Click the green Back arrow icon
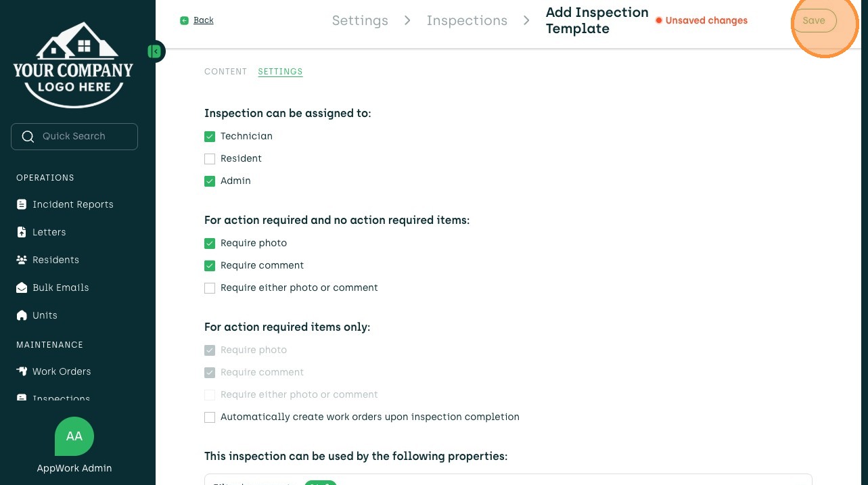 (185, 20)
